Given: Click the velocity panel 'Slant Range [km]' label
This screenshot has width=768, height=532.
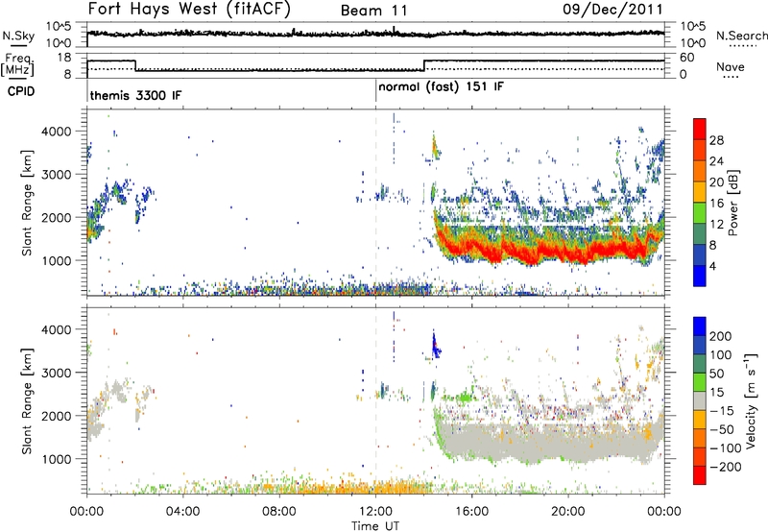Looking at the screenshot, I should pos(27,401).
